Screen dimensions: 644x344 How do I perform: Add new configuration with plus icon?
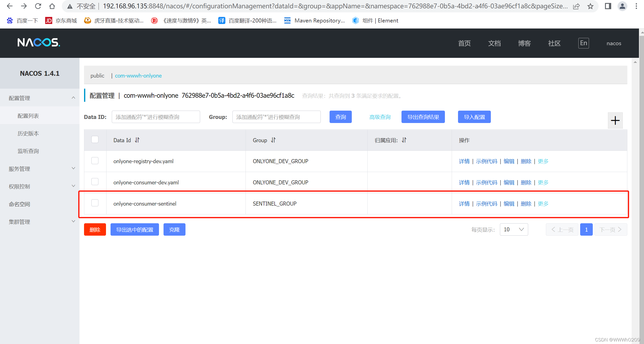point(615,120)
